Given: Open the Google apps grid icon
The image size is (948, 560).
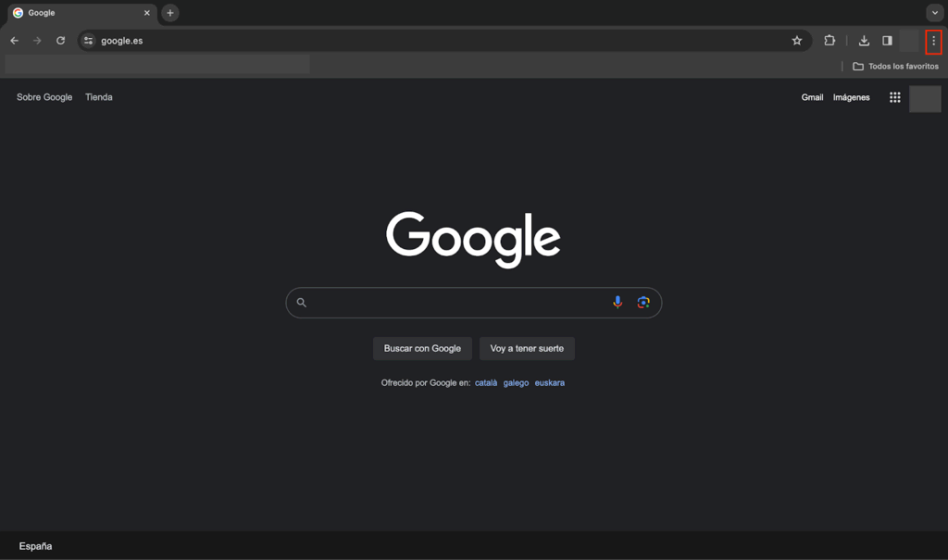Looking at the screenshot, I should [x=895, y=97].
